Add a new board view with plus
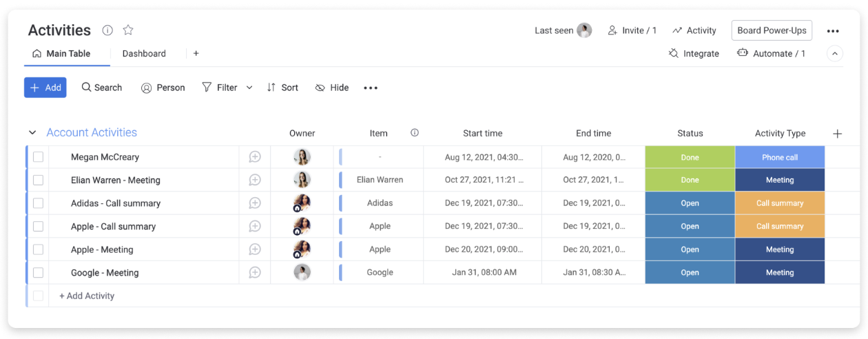Viewport: 868px width, 339px height. tap(196, 53)
